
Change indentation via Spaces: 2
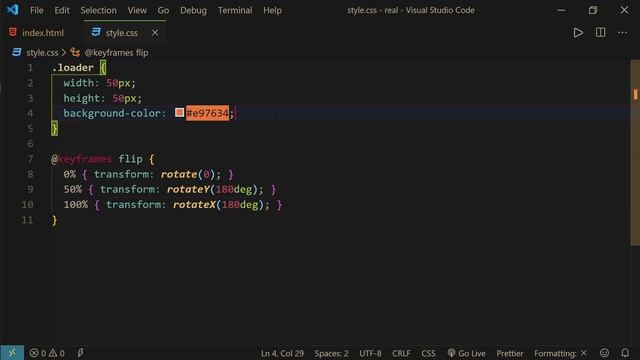click(x=331, y=353)
